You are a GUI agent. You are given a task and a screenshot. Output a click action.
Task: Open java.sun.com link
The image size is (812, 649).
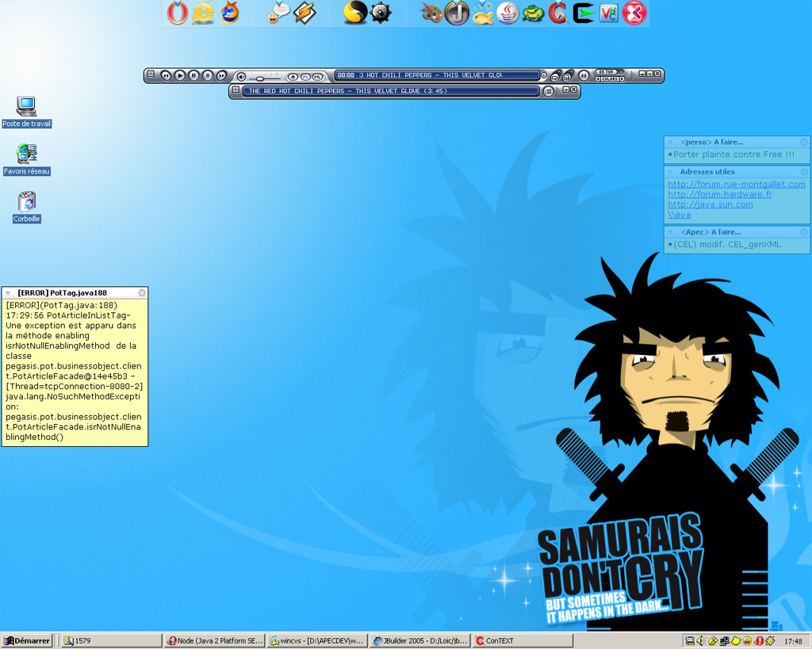pos(710,204)
